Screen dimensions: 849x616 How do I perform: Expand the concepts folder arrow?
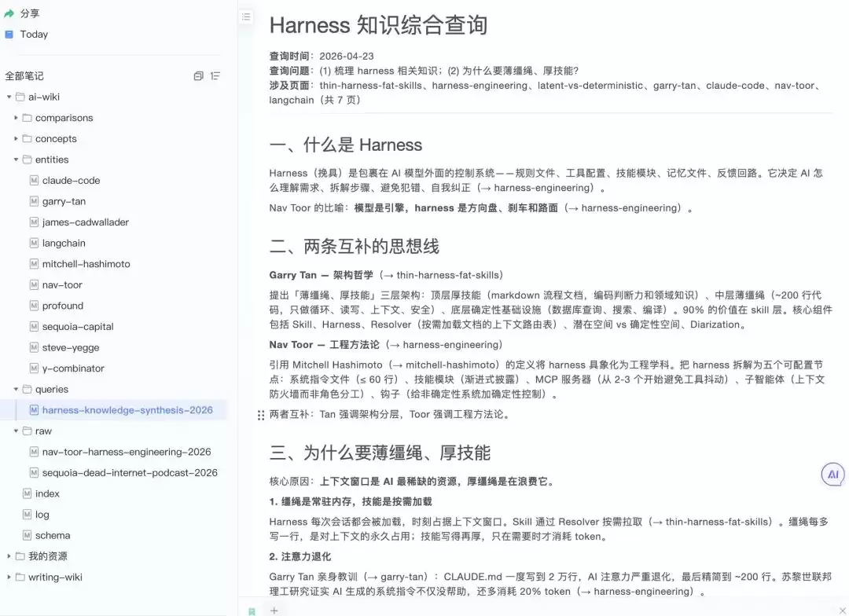coord(16,138)
